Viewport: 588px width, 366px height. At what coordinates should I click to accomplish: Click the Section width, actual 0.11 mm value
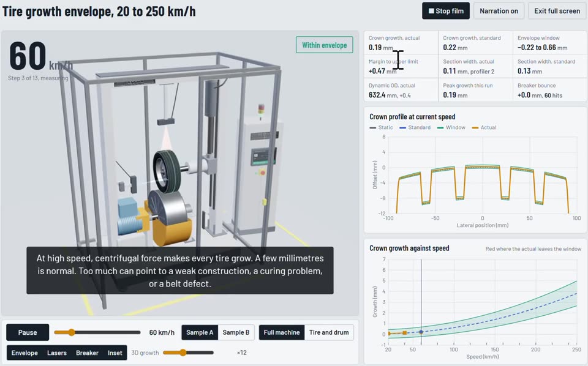point(469,71)
